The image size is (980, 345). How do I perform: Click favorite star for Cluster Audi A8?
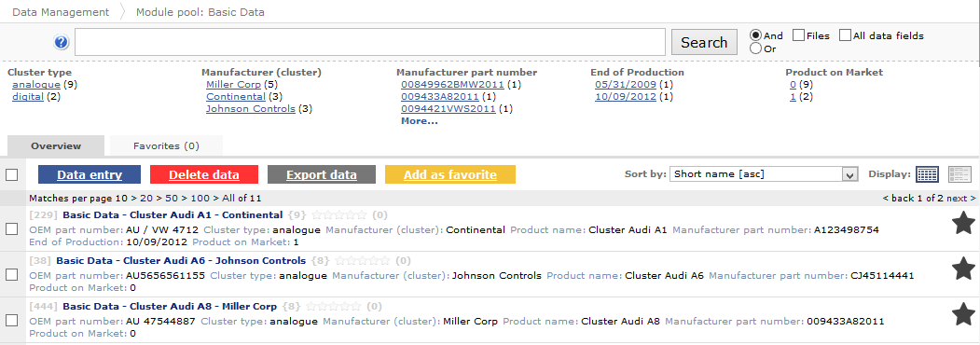[x=964, y=314]
